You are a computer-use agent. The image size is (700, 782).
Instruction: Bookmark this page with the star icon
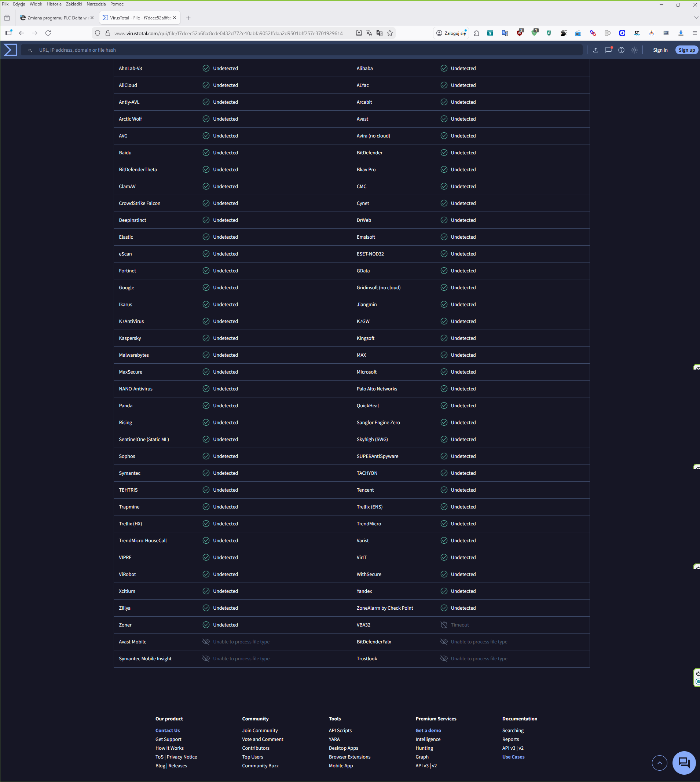pos(390,33)
